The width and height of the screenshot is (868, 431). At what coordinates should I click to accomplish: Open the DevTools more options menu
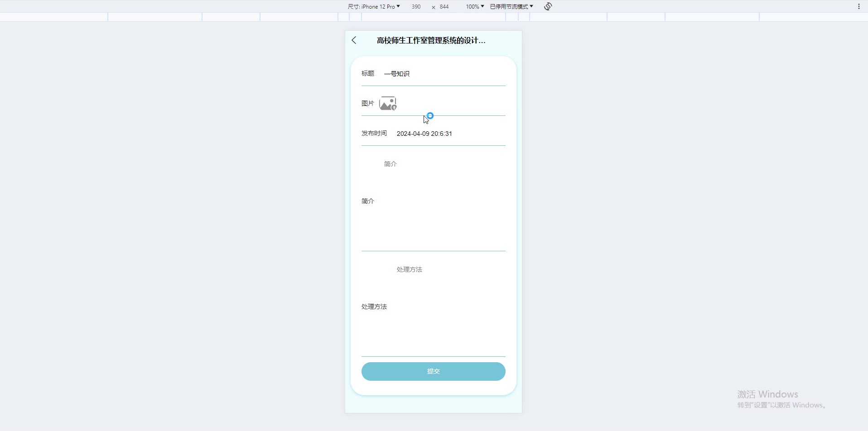click(x=858, y=6)
